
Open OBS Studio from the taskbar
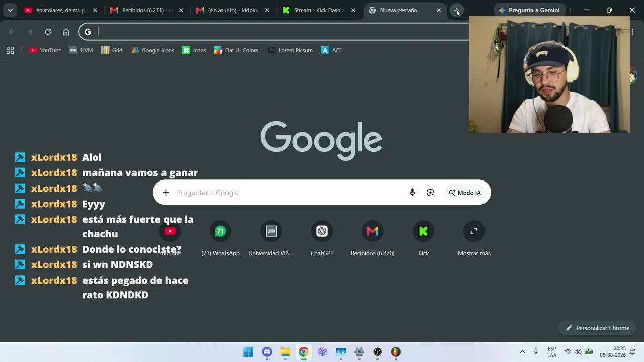click(378, 352)
